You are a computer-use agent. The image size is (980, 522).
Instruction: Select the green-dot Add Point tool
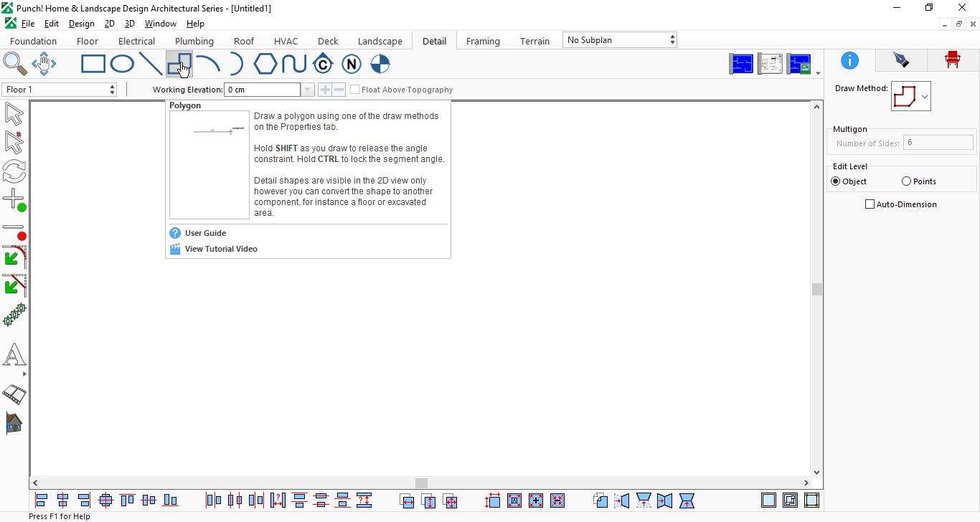(14, 199)
